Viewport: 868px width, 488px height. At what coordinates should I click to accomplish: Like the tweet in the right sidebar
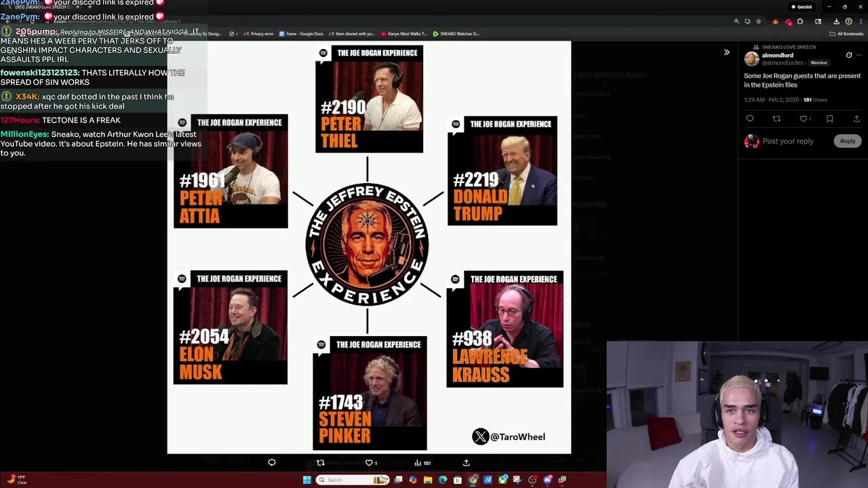pos(804,119)
